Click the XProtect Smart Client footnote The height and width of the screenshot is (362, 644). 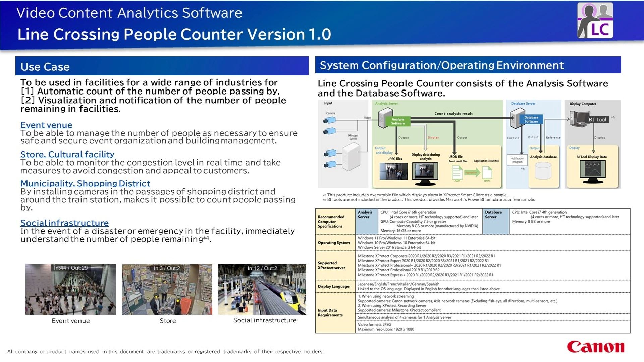coord(415,195)
